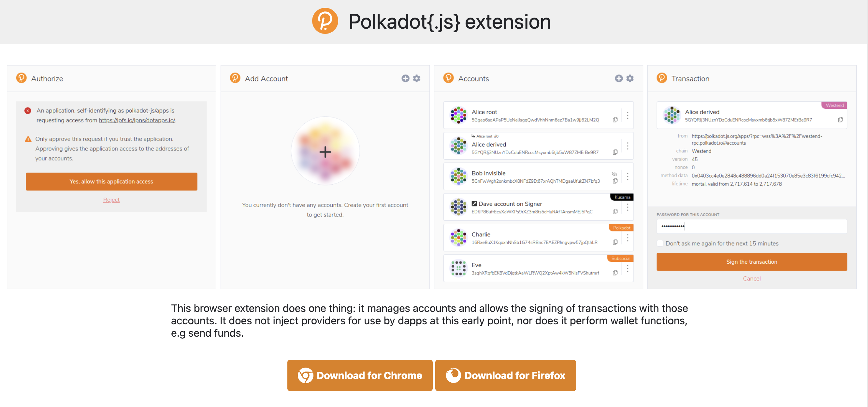868x407 pixels.
Task: Toggle visibility of Bob invisible account
Action: point(614,174)
